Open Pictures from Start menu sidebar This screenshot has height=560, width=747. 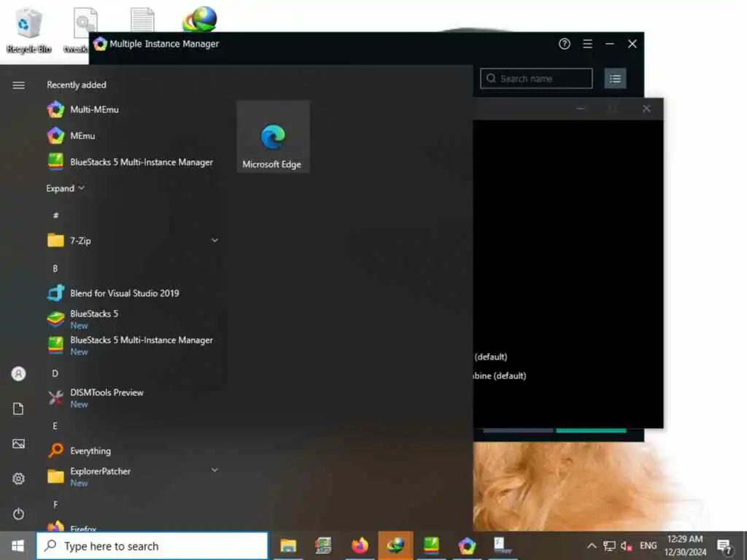click(x=18, y=444)
